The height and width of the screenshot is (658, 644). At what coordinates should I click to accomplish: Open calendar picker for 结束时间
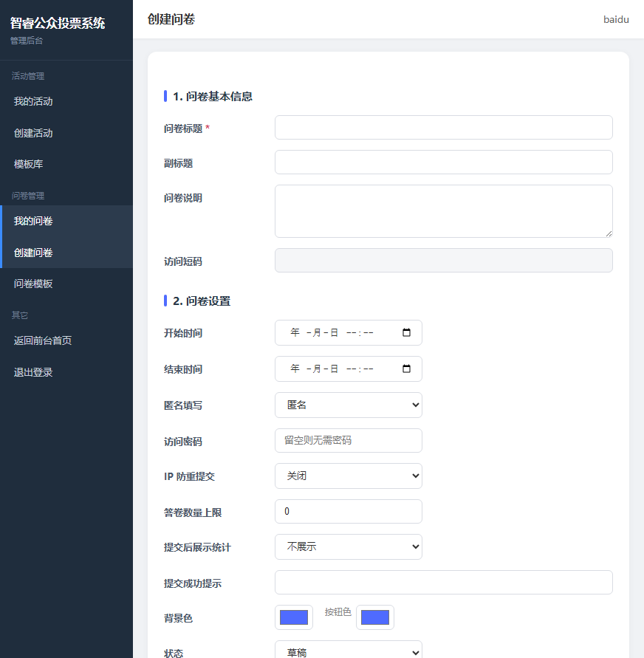406,369
